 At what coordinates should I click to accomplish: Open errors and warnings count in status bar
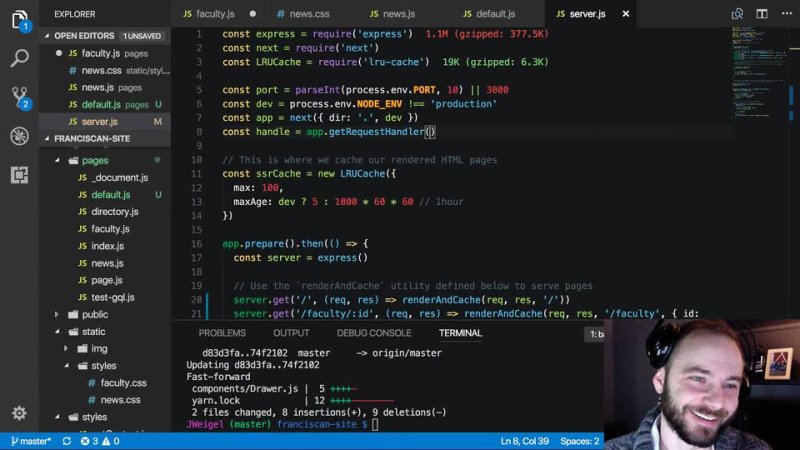100,441
